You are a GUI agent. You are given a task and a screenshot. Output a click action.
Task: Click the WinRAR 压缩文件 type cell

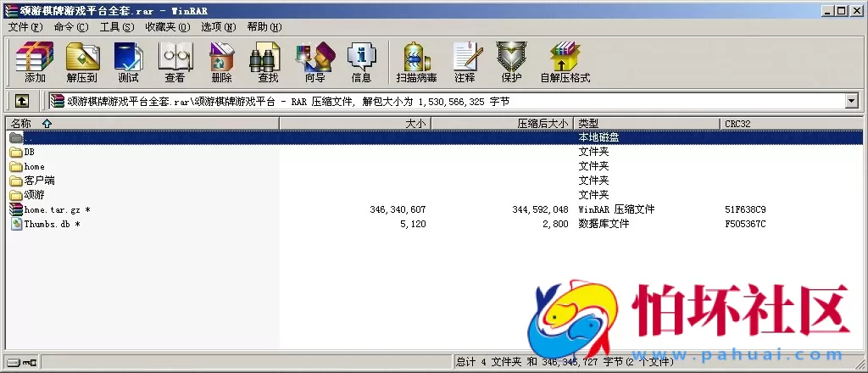click(616, 209)
